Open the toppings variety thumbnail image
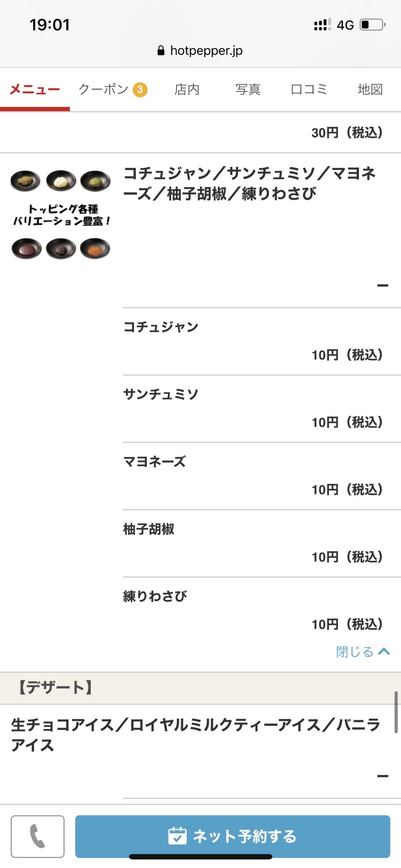The image size is (401, 868). [x=61, y=214]
